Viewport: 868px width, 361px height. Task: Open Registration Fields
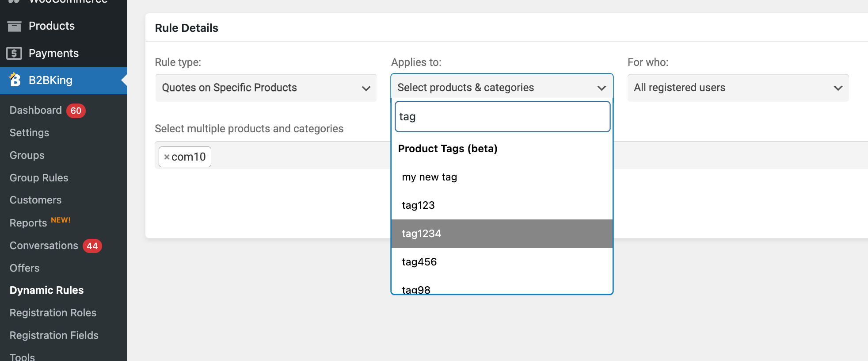point(54,335)
